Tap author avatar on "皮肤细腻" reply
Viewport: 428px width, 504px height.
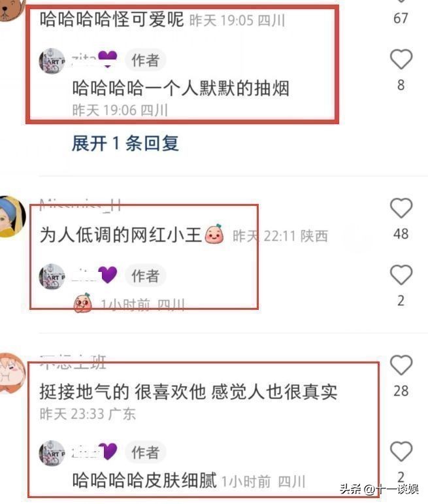[x=52, y=453]
